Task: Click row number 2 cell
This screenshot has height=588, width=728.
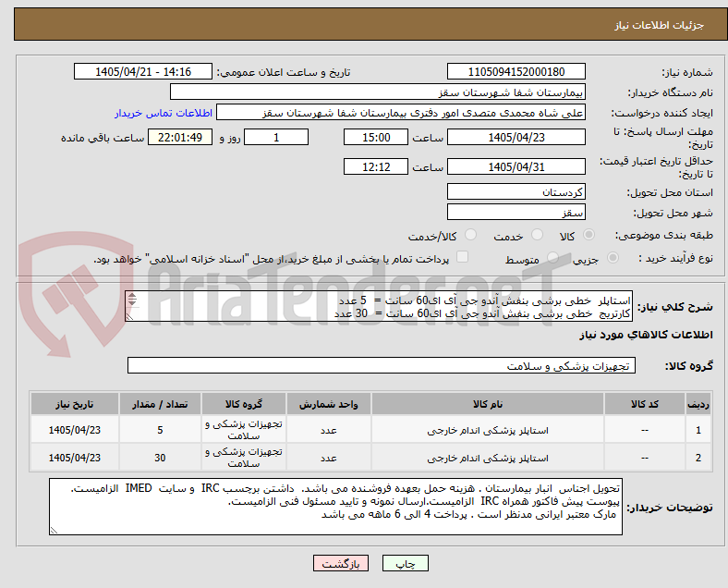Action: 698,458
